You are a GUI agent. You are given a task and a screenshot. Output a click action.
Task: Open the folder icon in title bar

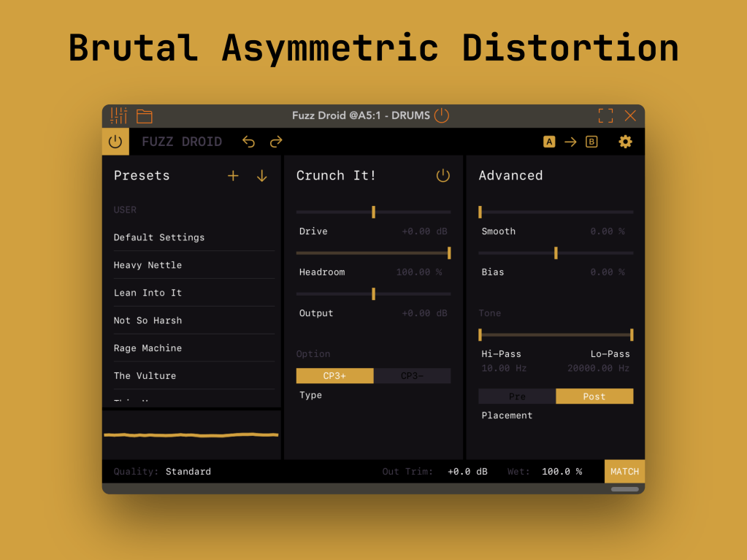(x=145, y=116)
